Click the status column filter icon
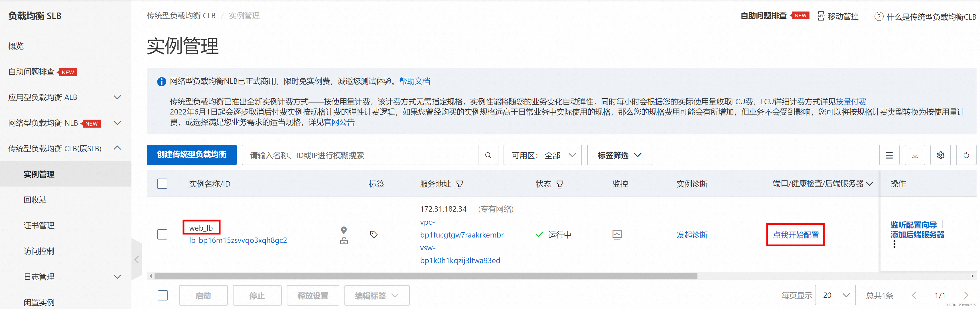This screenshot has height=309, width=980. click(560, 184)
